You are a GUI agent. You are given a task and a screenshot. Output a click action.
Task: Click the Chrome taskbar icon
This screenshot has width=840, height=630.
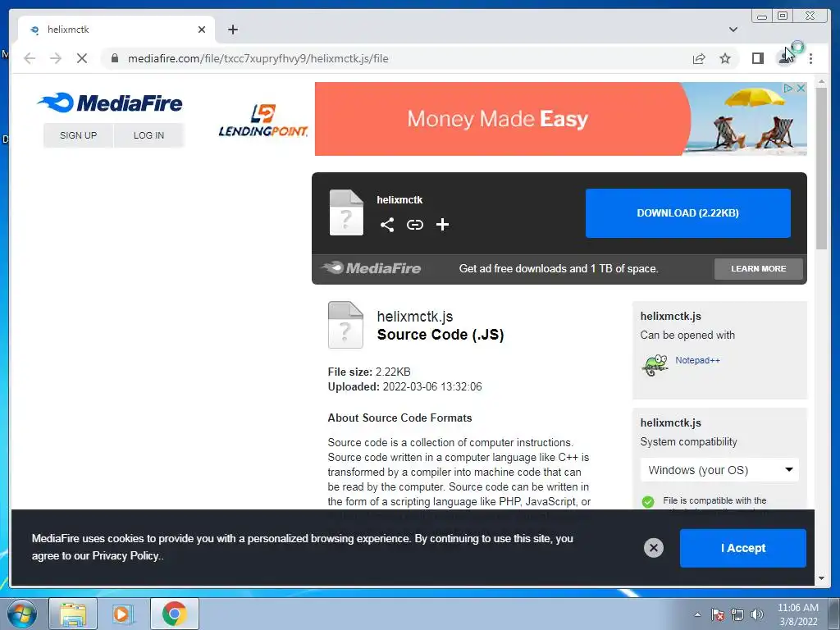click(x=175, y=614)
